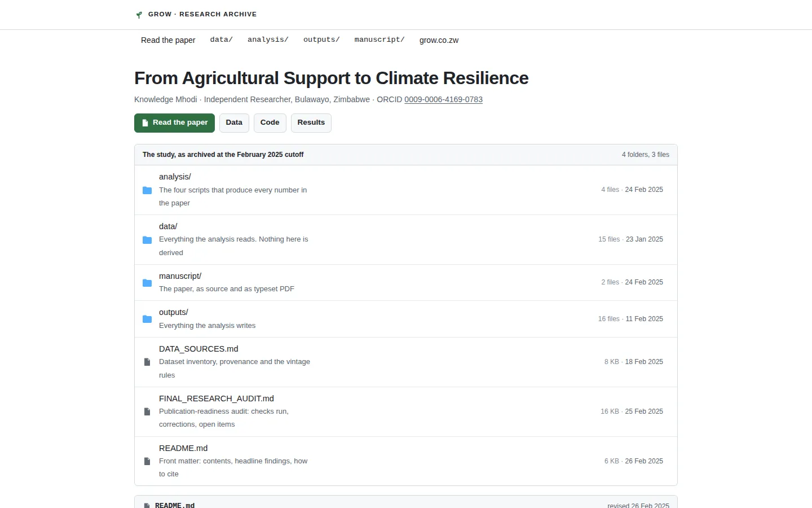Open the FINAL_RESEARCH_AUDIT.md file
812x508 pixels.
coord(217,398)
